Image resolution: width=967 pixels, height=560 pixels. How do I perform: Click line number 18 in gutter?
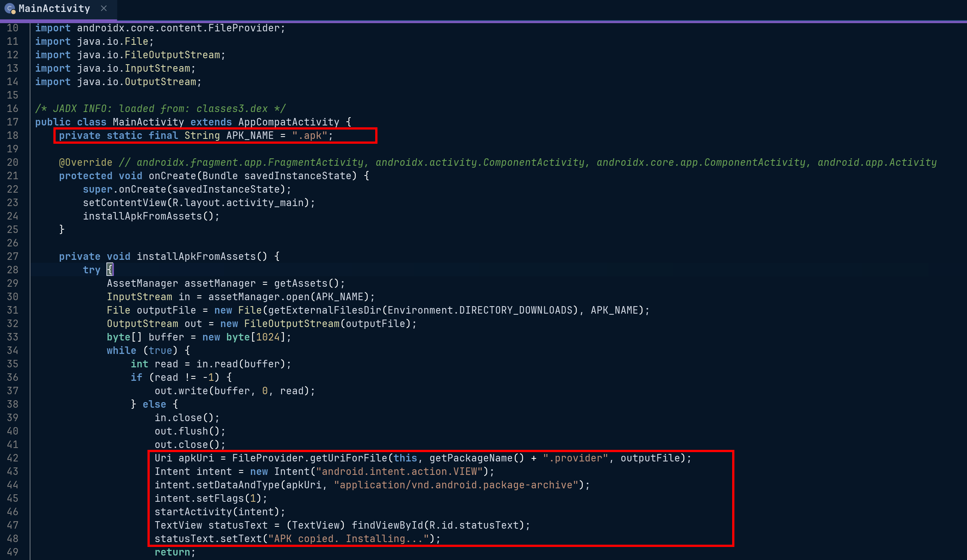pyautogui.click(x=12, y=136)
